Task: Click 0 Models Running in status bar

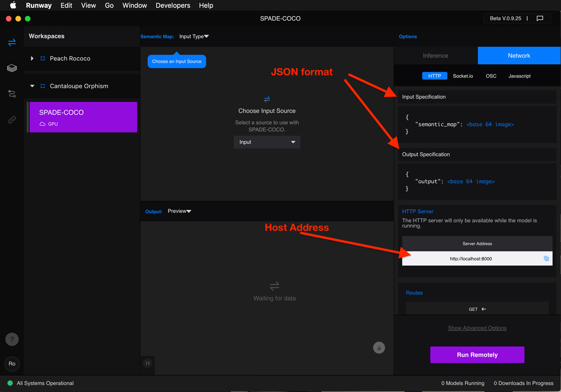Action: [x=463, y=383]
